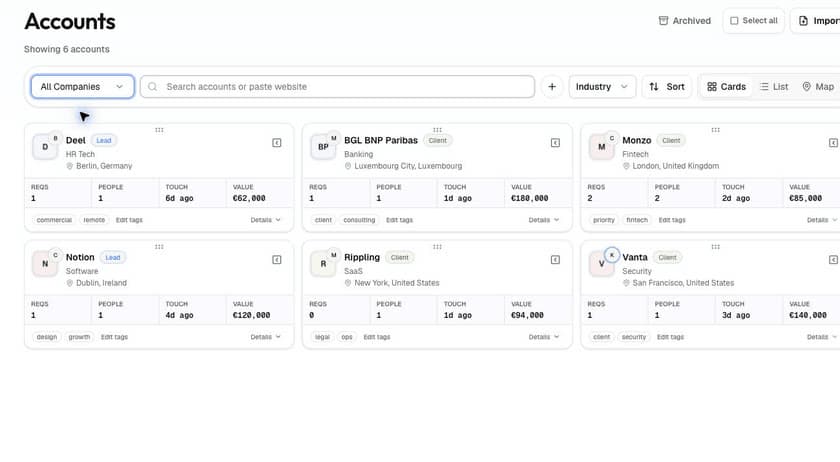Click the BP avatar of BGL BNP Paribas
This screenshot has width=840, height=462.
323,147
